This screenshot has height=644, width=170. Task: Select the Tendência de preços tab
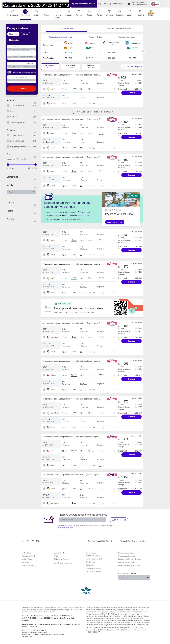126,37
